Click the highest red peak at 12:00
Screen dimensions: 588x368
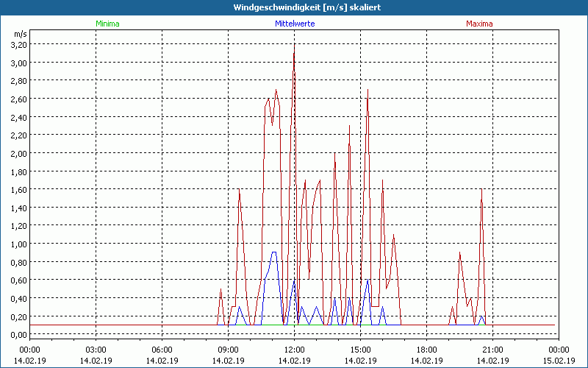pyautogui.click(x=294, y=46)
